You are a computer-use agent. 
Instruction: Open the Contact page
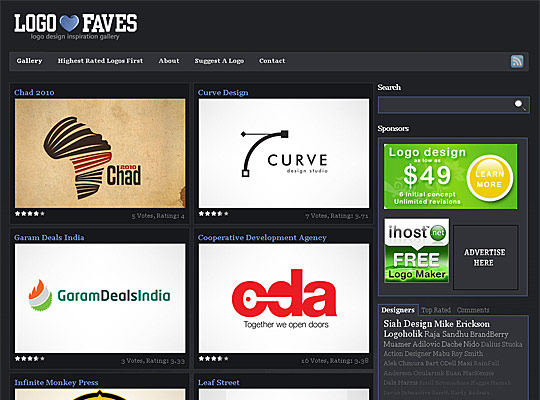(x=272, y=61)
